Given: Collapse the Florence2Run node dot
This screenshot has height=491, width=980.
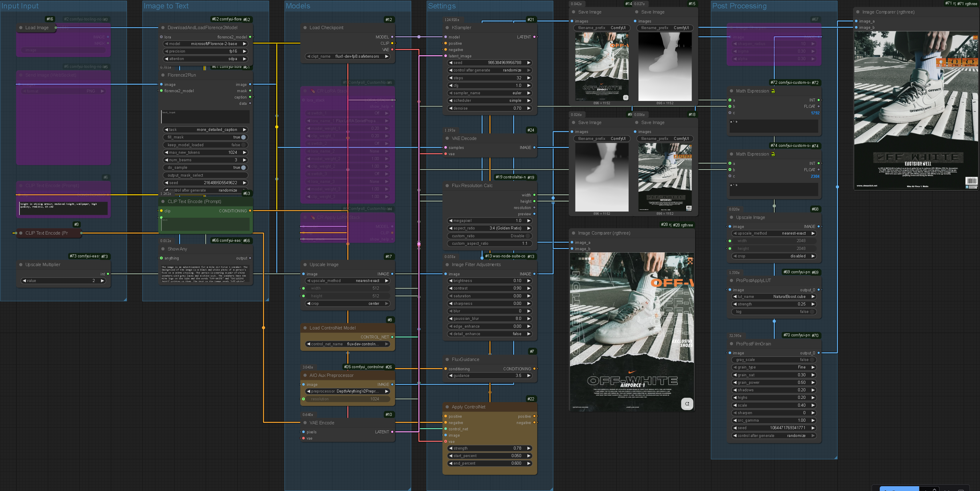Looking at the screenshot, I should (163, 75).
